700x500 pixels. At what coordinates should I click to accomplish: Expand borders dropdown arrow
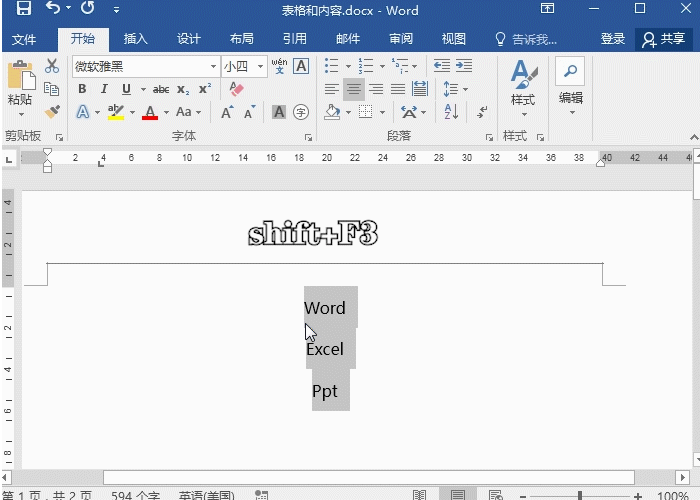tap(383, 112)
